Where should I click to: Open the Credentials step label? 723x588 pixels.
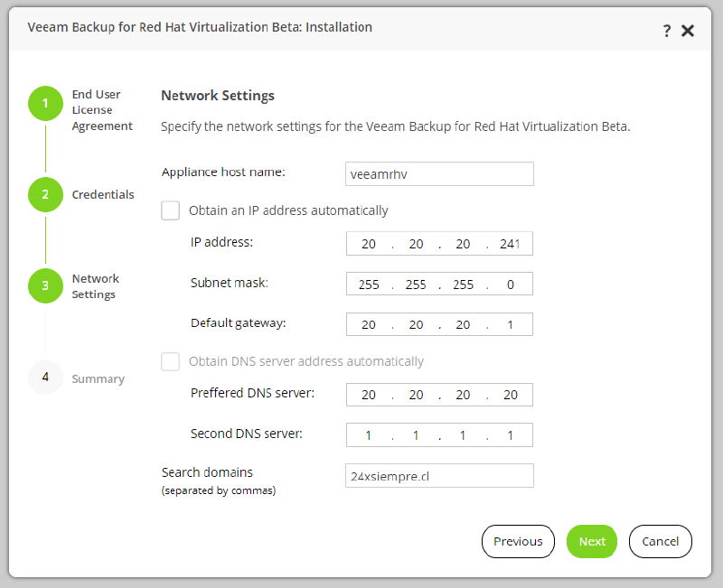pyautogui.click(x=103, y=194)
